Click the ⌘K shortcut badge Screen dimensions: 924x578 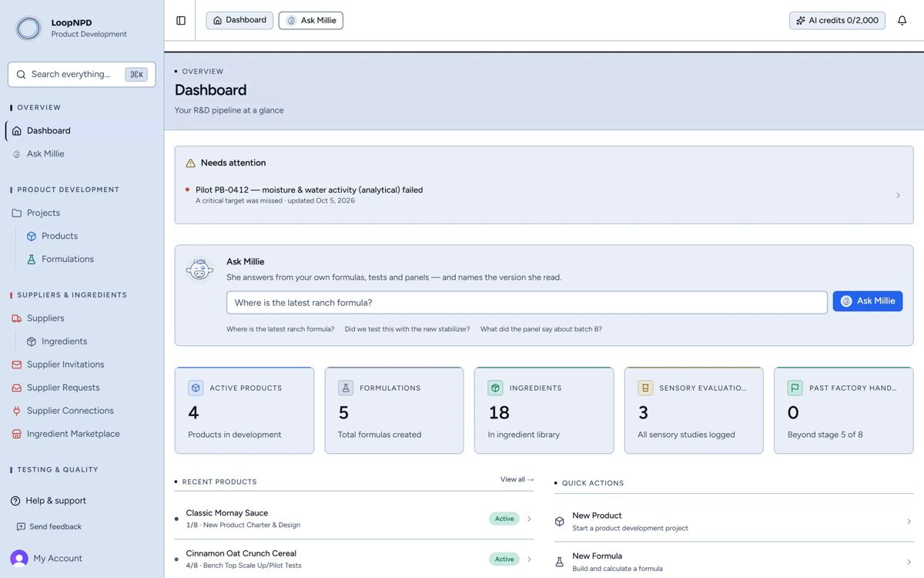pos(136,75)
